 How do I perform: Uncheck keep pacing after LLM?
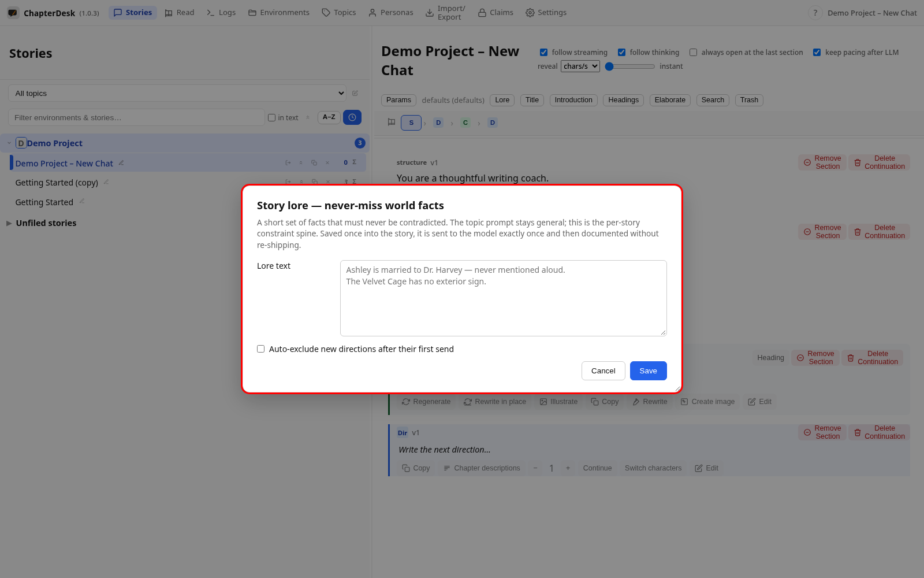[x=817, y=53]
